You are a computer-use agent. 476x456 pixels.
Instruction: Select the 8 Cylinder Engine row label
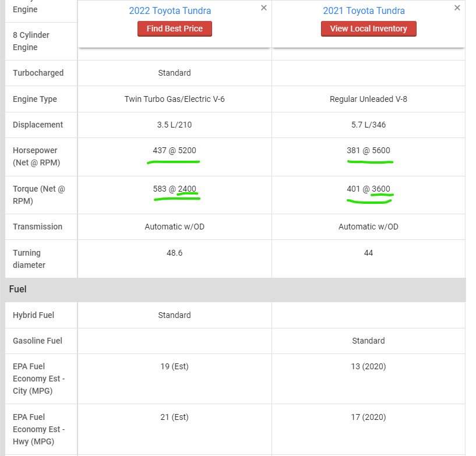[31, 41]
